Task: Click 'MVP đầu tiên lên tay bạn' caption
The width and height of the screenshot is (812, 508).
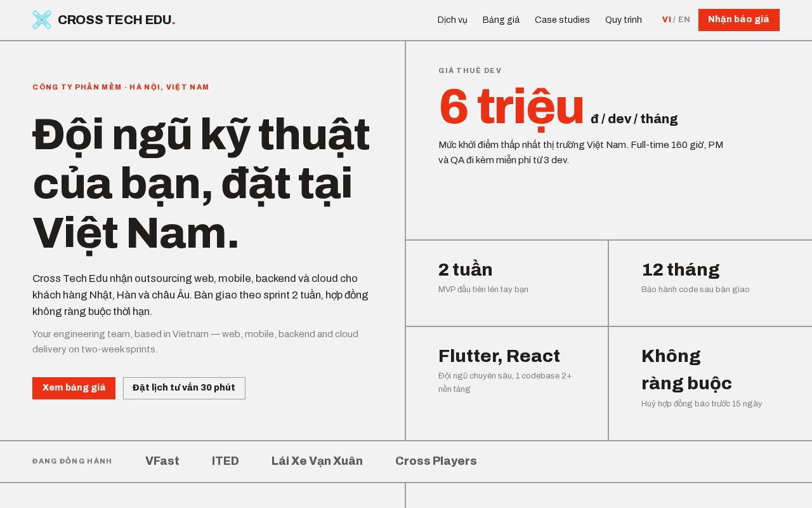Action: point(483,290)
